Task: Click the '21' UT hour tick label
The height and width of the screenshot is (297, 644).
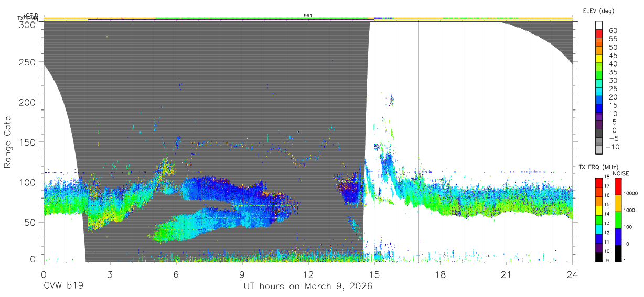Action: 506,274
